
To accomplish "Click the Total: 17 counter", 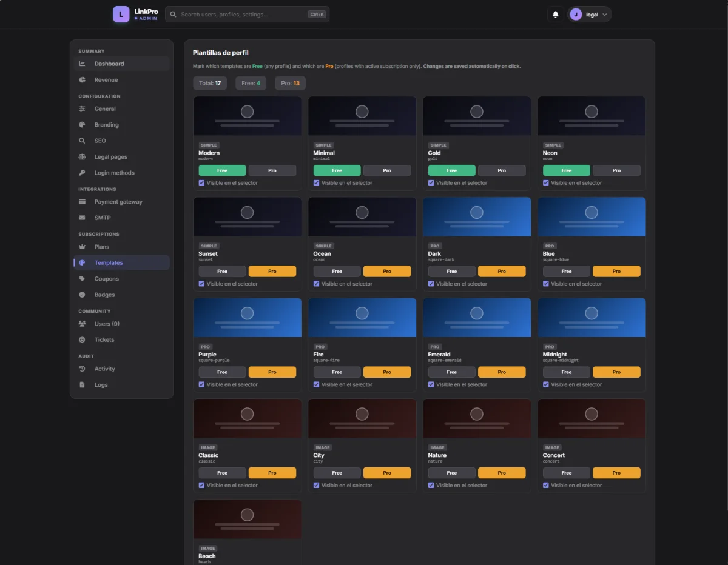I will click(210, 83).
